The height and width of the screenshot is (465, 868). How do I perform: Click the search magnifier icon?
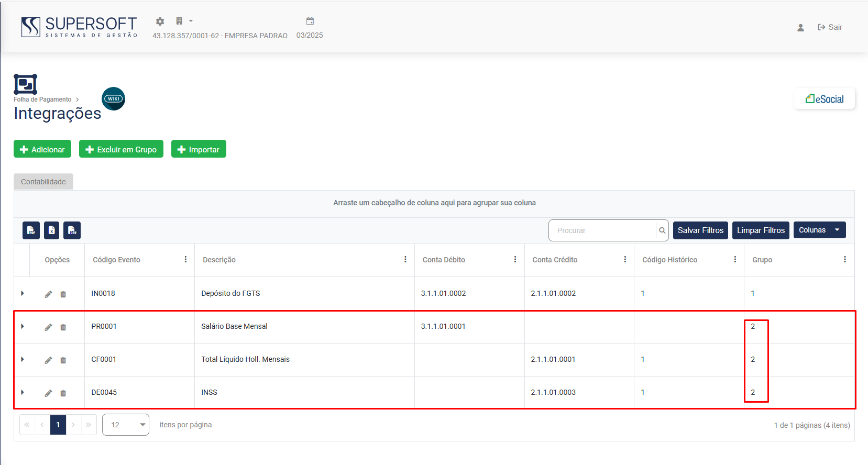coord(662,230)
